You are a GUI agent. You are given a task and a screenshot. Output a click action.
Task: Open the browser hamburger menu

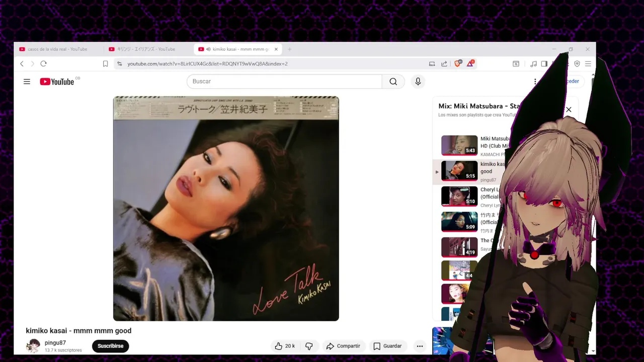point(588,64)
